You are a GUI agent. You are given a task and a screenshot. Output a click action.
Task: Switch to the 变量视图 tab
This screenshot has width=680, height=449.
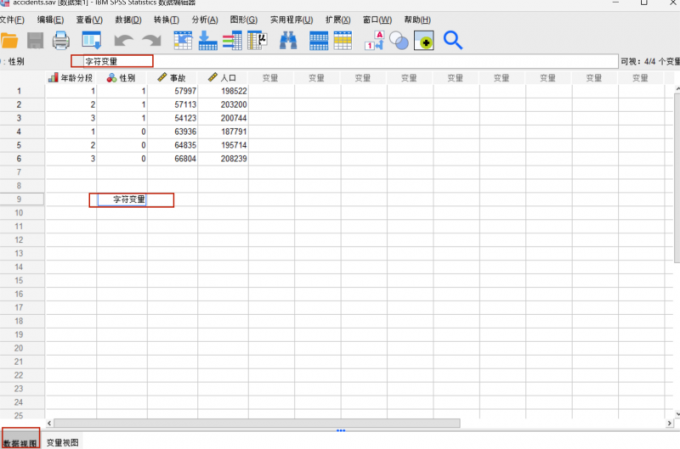pyautogui.click(x=62, y=442)
